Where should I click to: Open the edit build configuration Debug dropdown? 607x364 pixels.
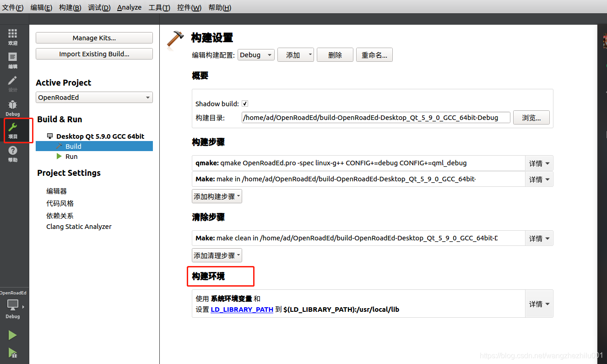pos(255,54)
